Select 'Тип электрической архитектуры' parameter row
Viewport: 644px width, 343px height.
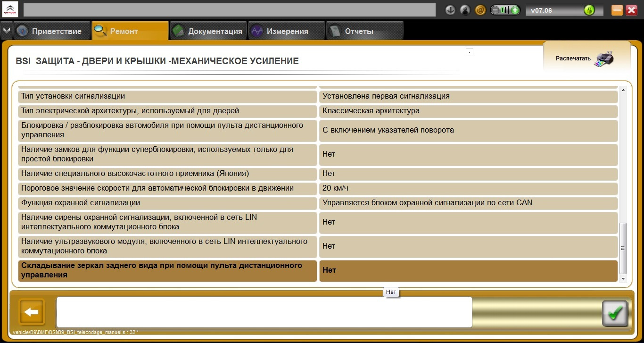(167, 111)
